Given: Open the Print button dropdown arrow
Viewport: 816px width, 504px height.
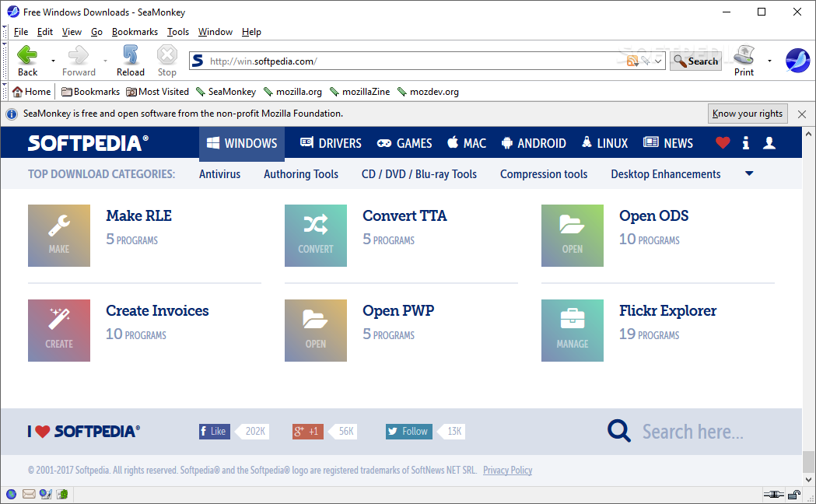Looking at the screenshot, I should [x=769, y=61].
